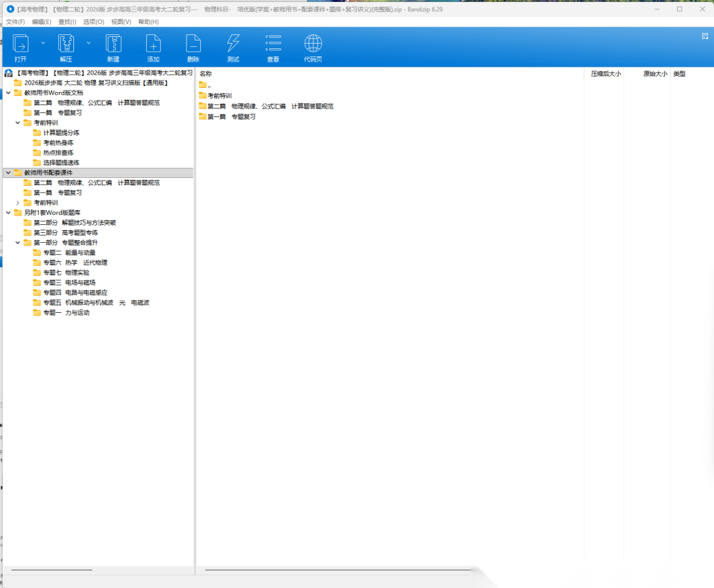Click the 查看 (View) list icon
Screen dimensions: 714x588
click(273, 44)
